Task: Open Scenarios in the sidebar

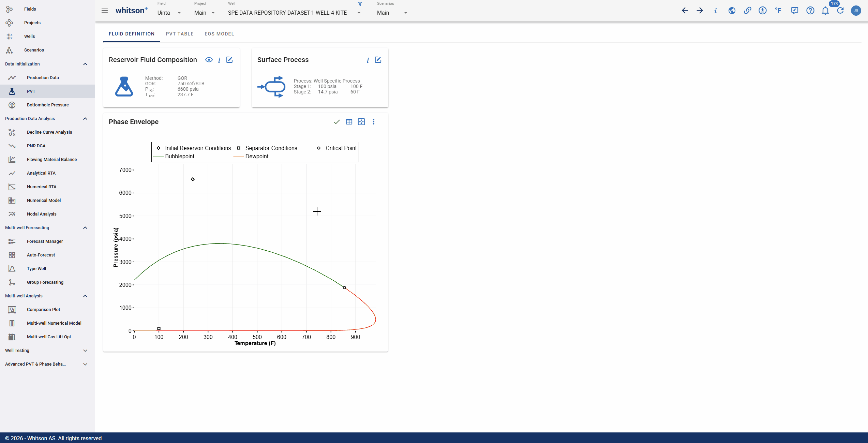Action: (x=47, y=50)
